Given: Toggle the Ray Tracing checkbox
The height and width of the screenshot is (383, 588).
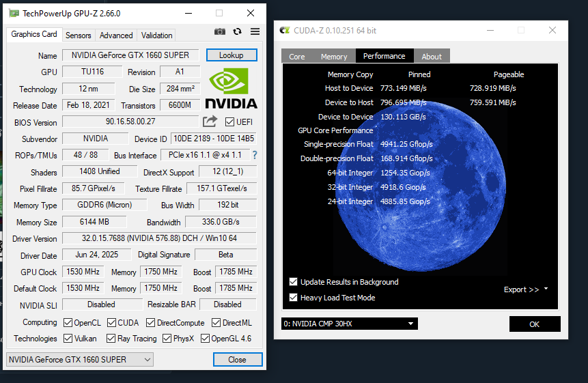Looking at the screenshot, I should 111,339.
